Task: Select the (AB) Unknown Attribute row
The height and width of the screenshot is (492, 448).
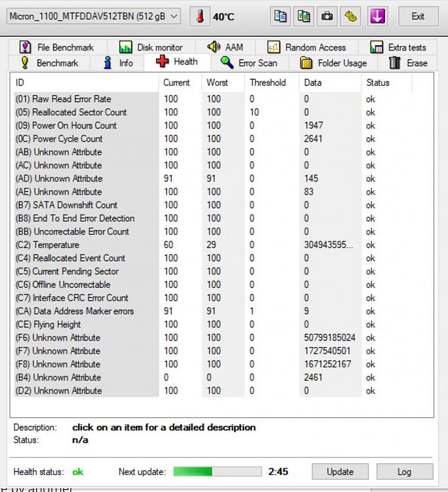Action: (213, 152)
